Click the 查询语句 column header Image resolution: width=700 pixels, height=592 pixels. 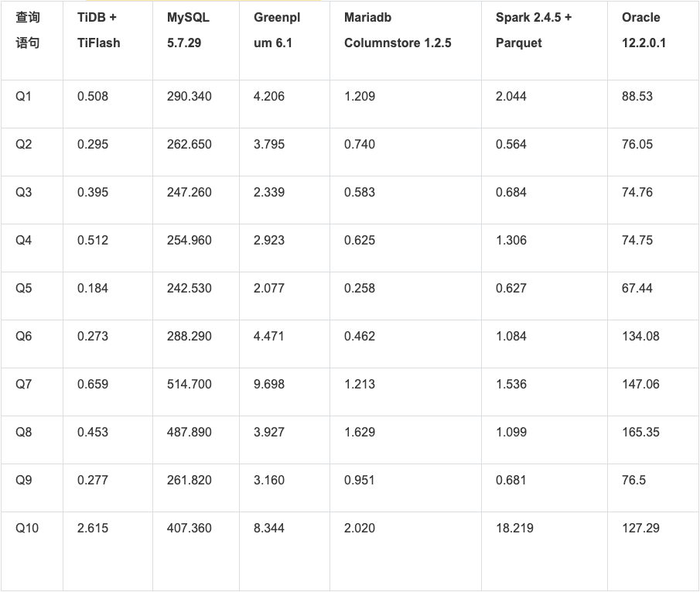(28, 30)
